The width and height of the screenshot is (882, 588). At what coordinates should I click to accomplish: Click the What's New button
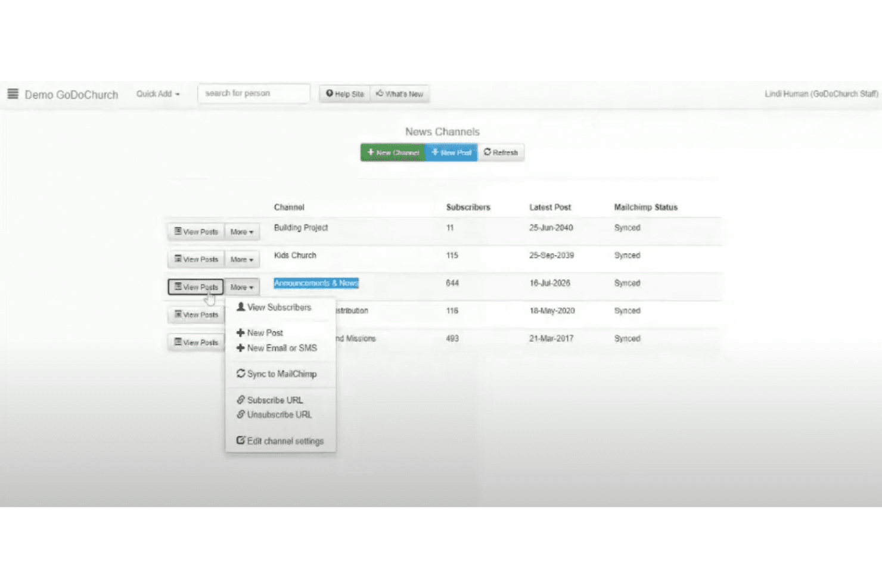tap(400, 94)
